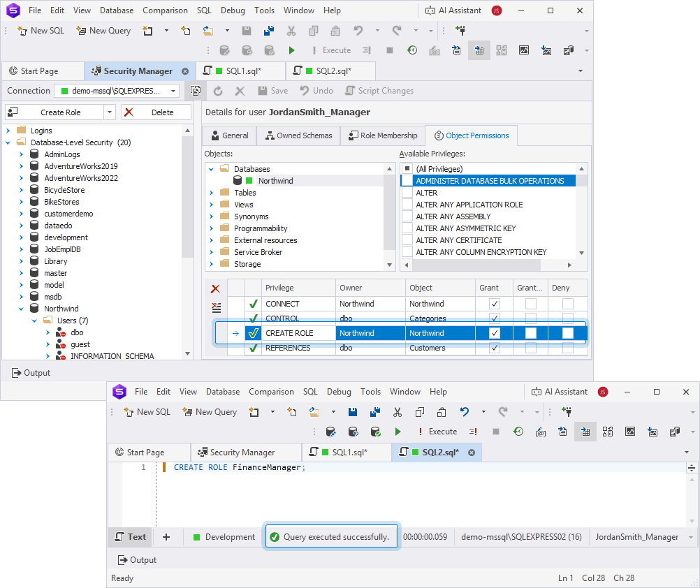Open the AI Assistant
The height and width of the screenshot is (588, 700).
click(x=453, y=10)
